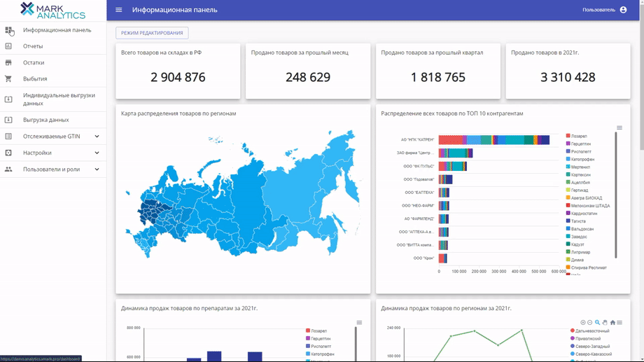Expand the Пользователи и роли chevron

(97, 169)
